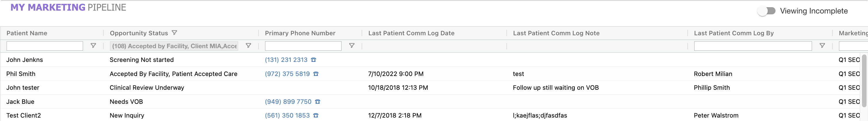The width and height of the screenshot is (868, 121).
Task: Click the Last Patient Comm Log By filter input
Action: [753, 46]
